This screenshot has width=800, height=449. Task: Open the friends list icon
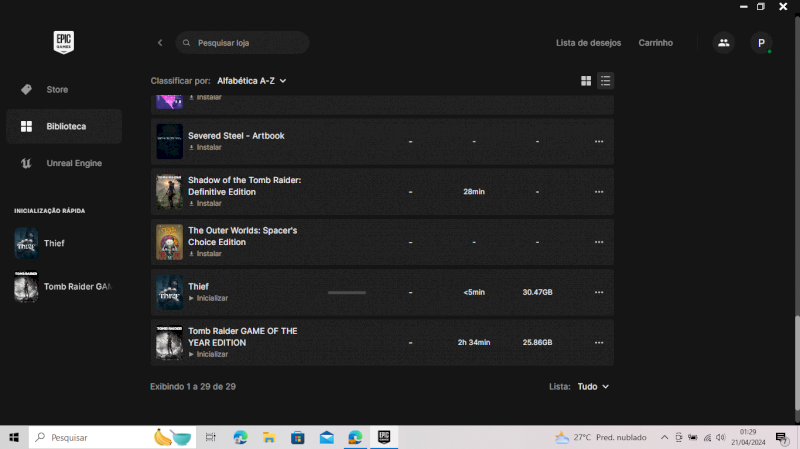point(723,43)
